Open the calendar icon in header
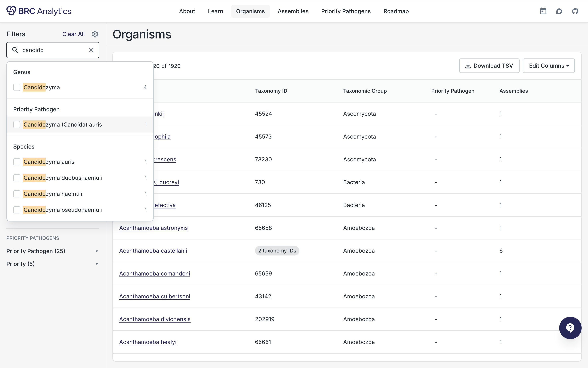This screenshot has width=588, height=368. pyautogui.click(x=543, y=11)
